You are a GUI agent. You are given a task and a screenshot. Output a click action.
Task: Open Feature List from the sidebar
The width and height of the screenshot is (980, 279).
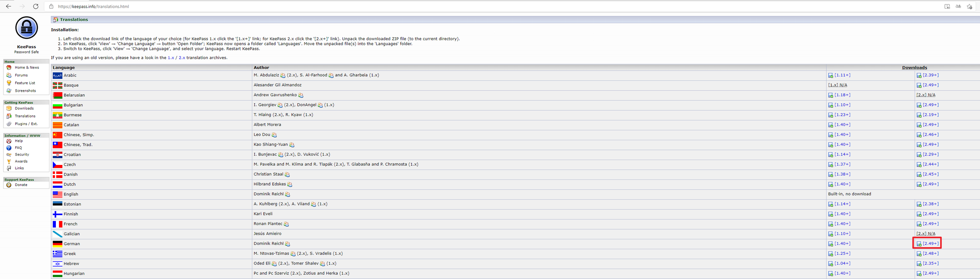point(25,83)
